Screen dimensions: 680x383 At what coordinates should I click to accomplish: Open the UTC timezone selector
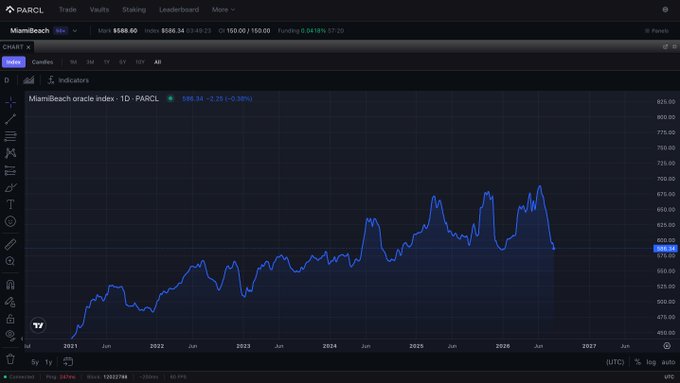click(615, 362)
